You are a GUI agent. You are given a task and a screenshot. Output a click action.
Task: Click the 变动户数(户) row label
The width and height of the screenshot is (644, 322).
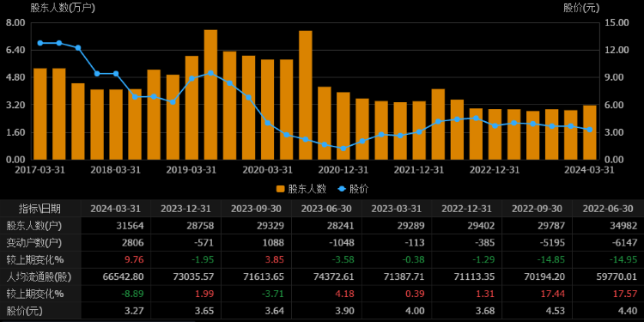[34, 243]
